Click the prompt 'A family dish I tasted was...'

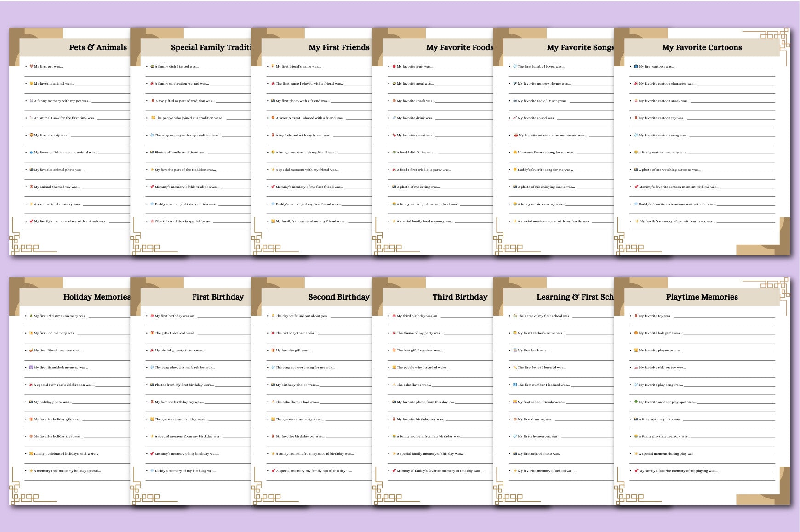point(177,66)
